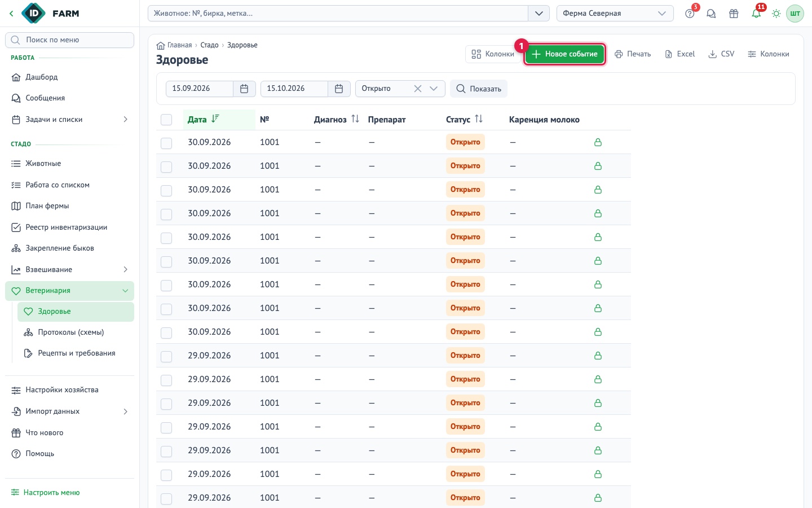Tick the checkbox of first 29.09.2026 row
This screenshot has height=508, width=812.
pyautogui.click(x=166, y=357)
